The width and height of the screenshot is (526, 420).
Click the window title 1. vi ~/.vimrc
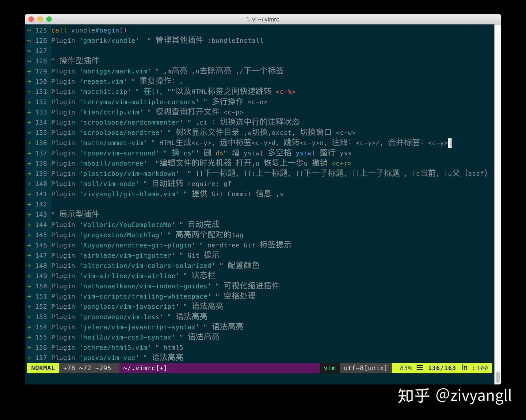[263, 19]
